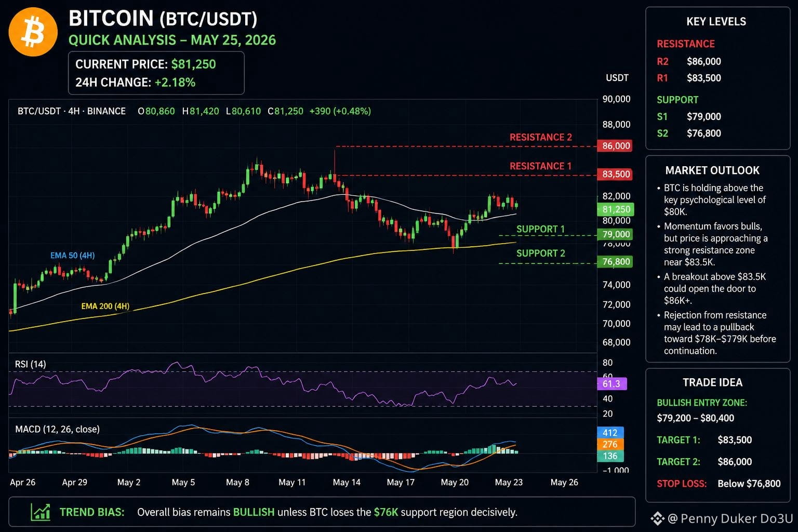Viewport: 798px width, 532px height.
Task: Click the EMA 50 (4H) indicator label
Action: [73, 255]
